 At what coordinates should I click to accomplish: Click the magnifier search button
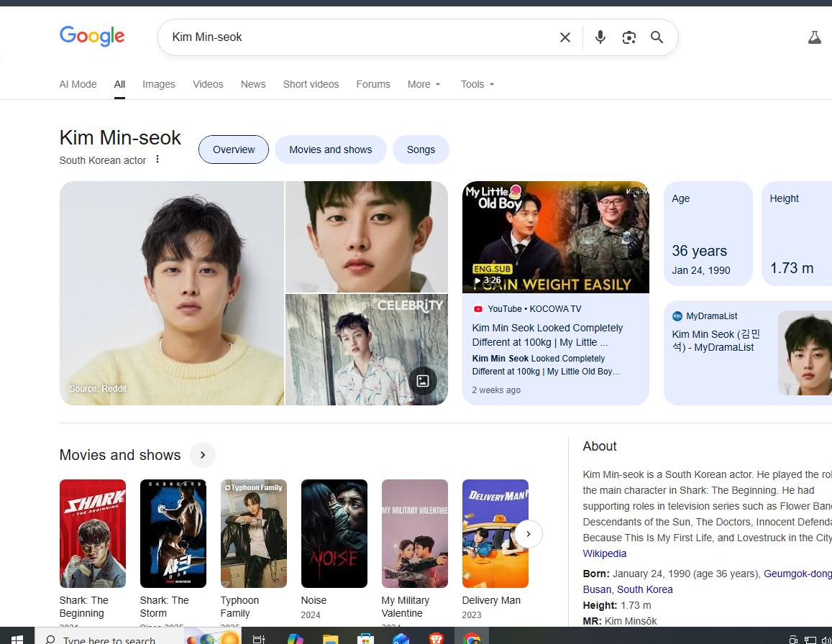[657, 37]
